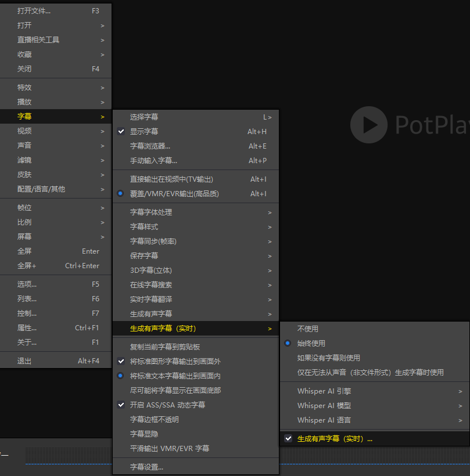The height and width of the screenshot is (476, 470).
Task: Open 选择字幕 submenu
Action: point(196,117)
